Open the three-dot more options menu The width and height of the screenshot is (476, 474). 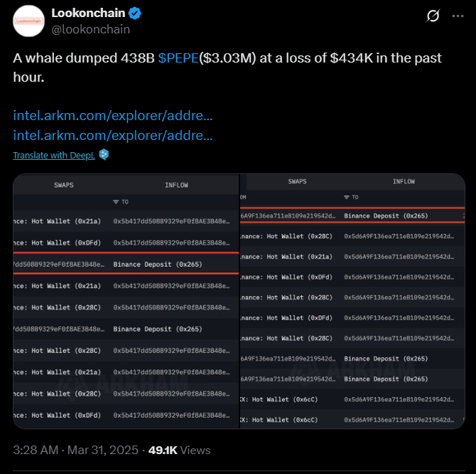coord(458,16)
